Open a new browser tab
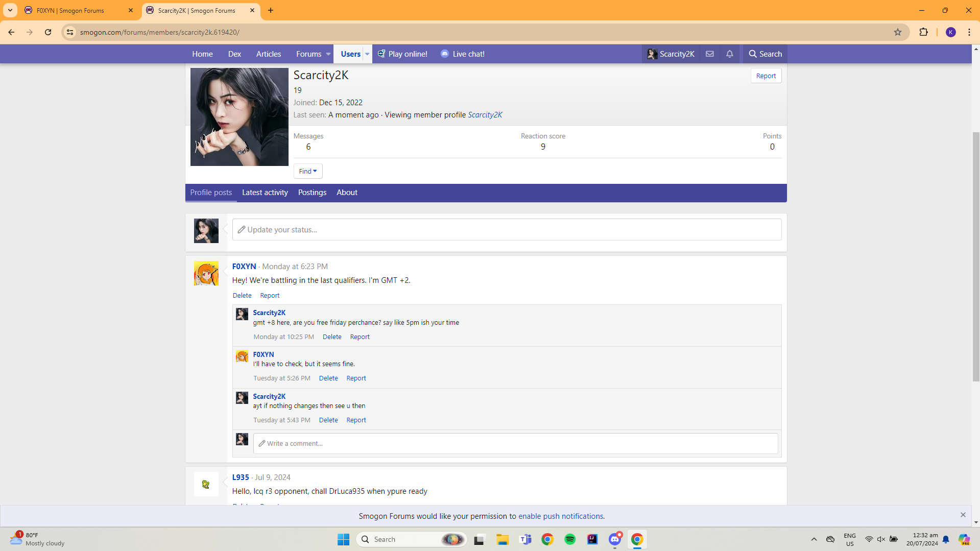980x551 pixels. coord(271,10)
